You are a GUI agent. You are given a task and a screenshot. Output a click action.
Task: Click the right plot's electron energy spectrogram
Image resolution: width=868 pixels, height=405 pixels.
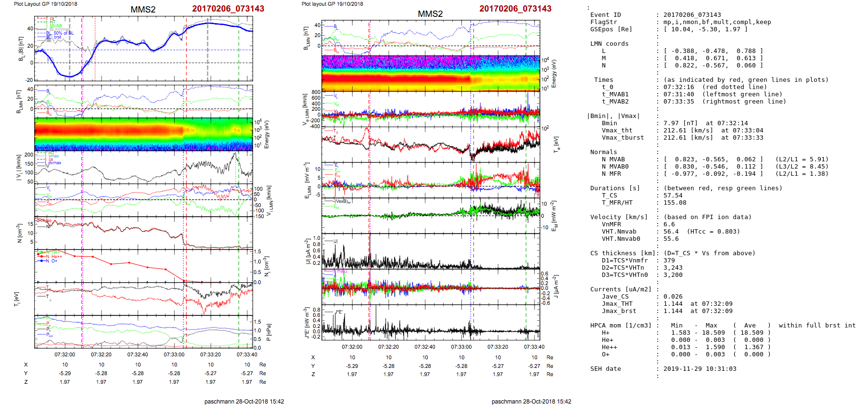430,73
